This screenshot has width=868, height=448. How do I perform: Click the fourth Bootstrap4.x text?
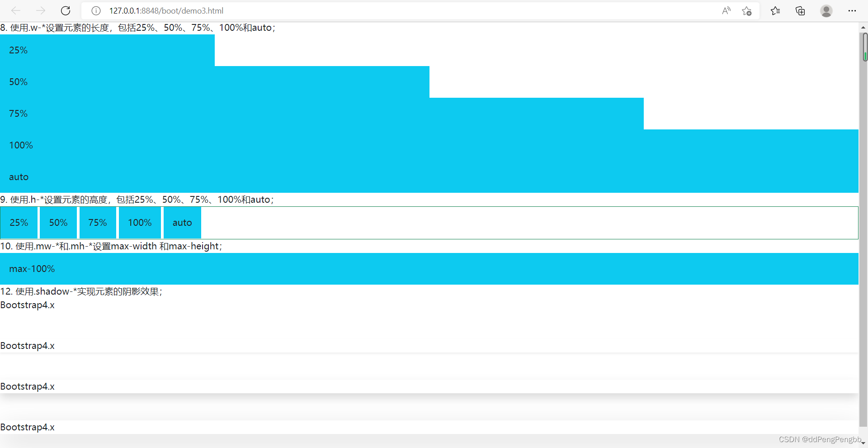tap(27, 427)
